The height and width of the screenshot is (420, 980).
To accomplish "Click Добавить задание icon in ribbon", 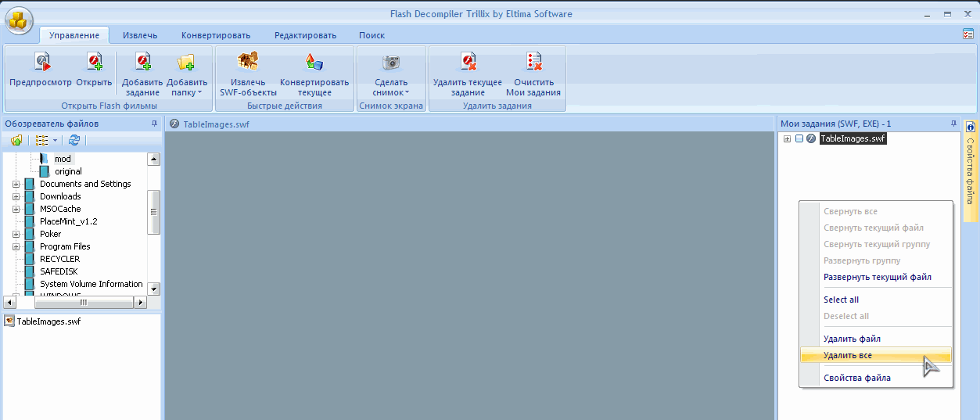I will click(x=142, y=63).
